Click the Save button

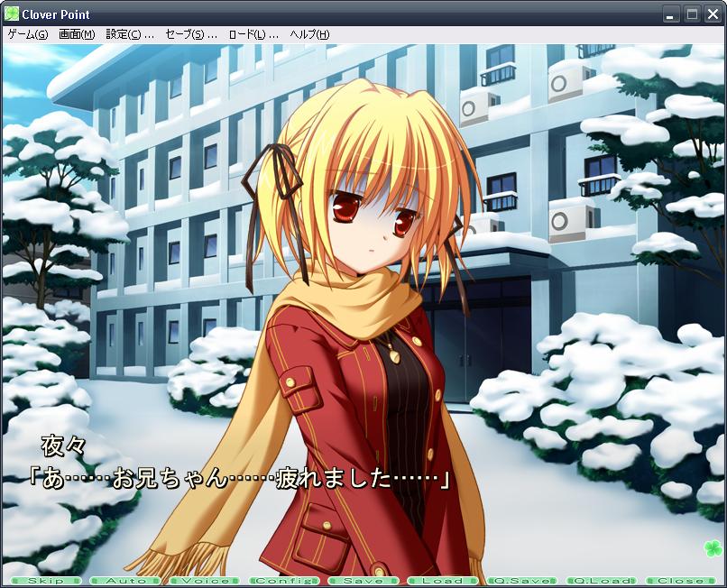point(363,581)
